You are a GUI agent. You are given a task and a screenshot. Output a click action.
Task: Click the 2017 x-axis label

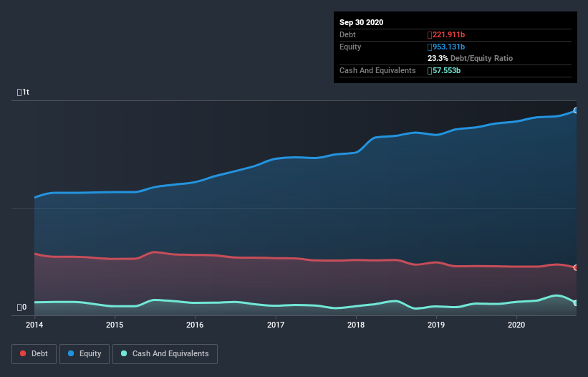[x=276, y=325]
